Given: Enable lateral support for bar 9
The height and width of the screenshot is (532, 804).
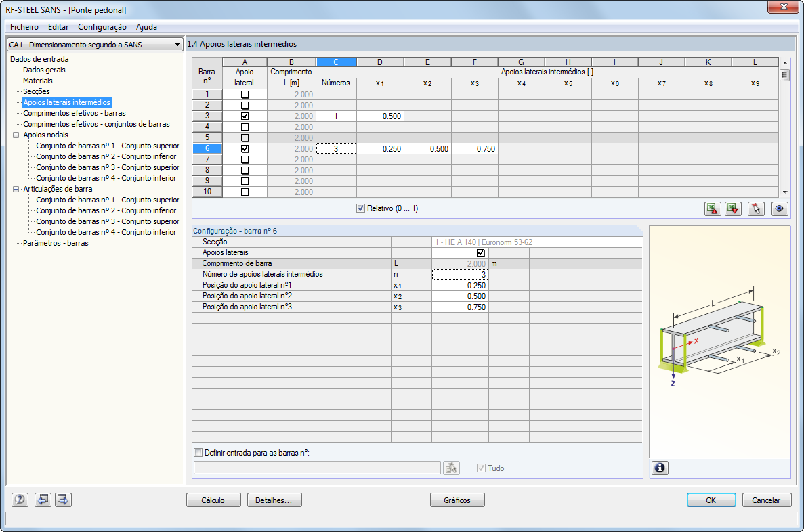Looking at the screenshot, I should tap(245, 181).
